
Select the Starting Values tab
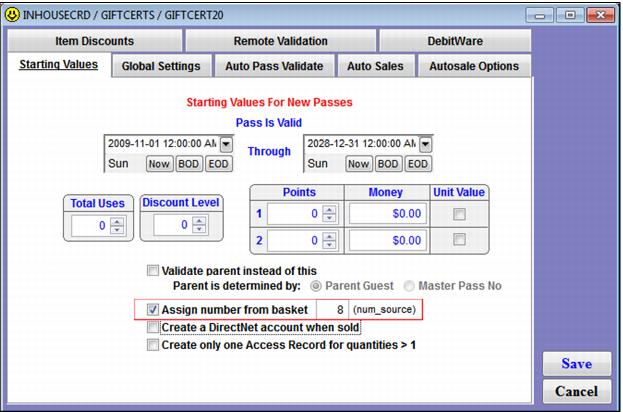coord(59,64)
